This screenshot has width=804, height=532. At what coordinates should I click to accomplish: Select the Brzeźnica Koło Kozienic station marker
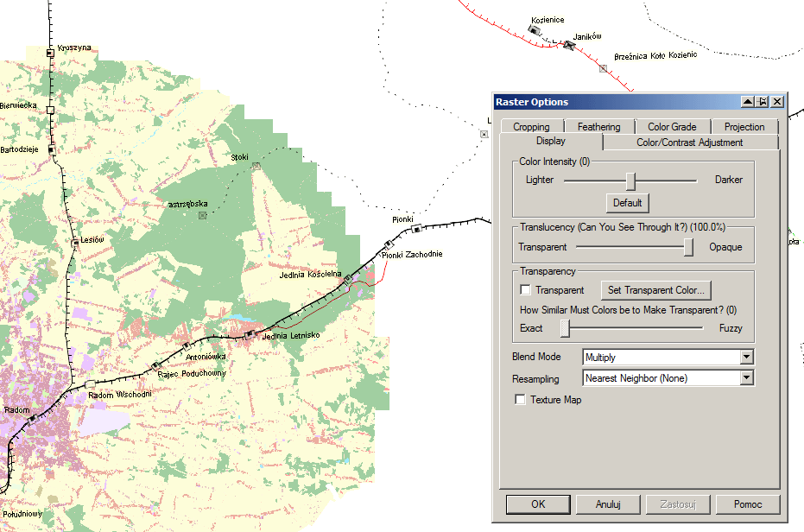[x=603, y=68]
